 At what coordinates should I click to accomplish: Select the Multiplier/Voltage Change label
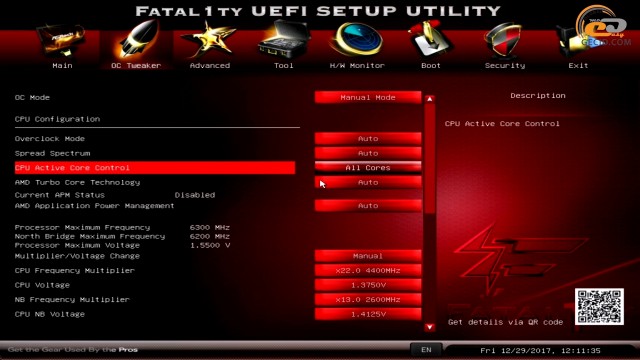pos(77,256)
